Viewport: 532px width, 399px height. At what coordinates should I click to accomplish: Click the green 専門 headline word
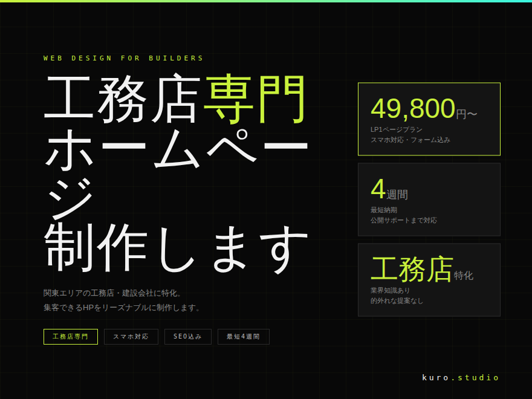(x=255, y=99)
